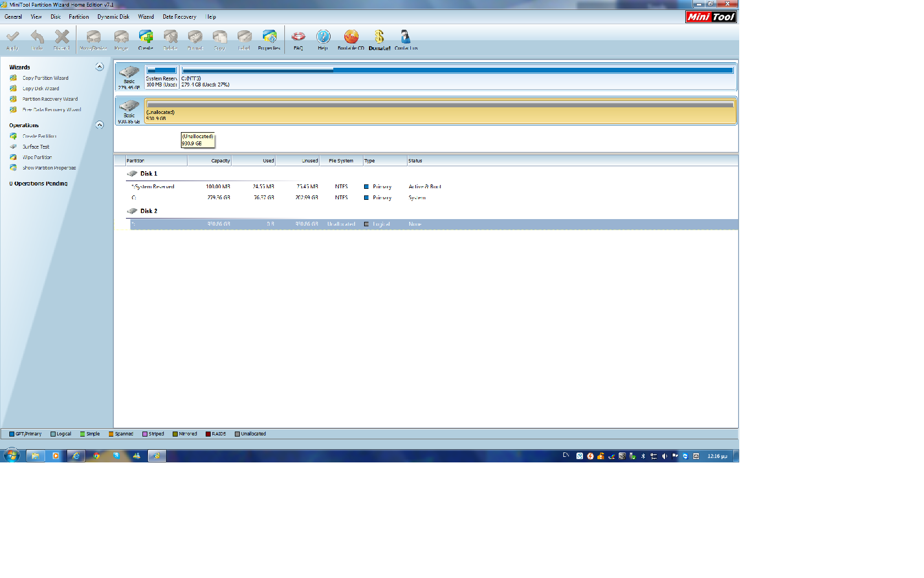Click the Label partition toolbar icon
Image resolution: width=924 pixels, height=578 pixels.
click(x=244, y=40)
